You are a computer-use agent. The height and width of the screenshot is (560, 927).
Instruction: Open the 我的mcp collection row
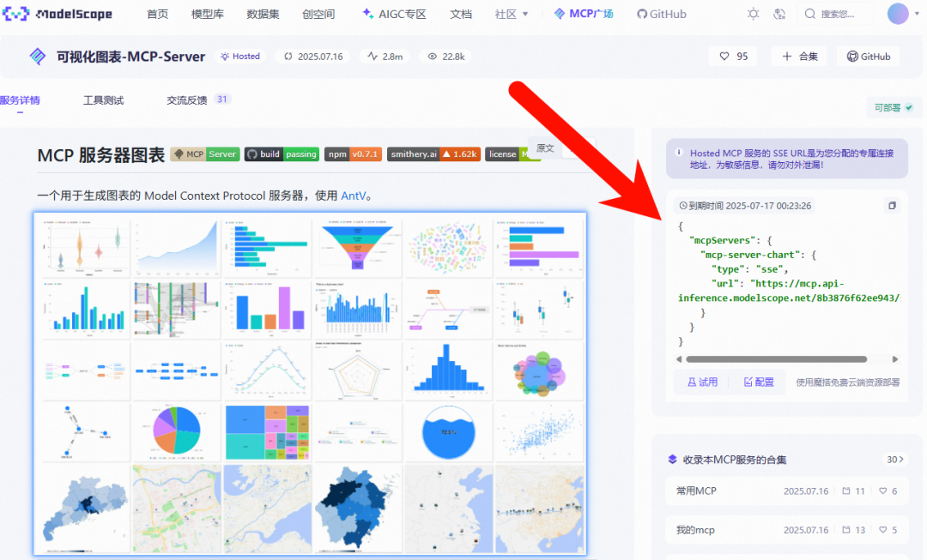coord(787,530)
